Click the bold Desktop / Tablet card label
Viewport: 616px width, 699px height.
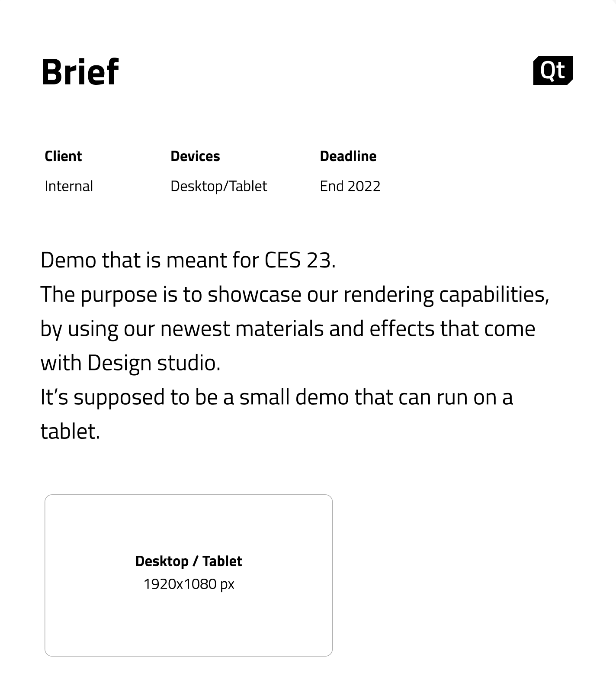(189, 561)
